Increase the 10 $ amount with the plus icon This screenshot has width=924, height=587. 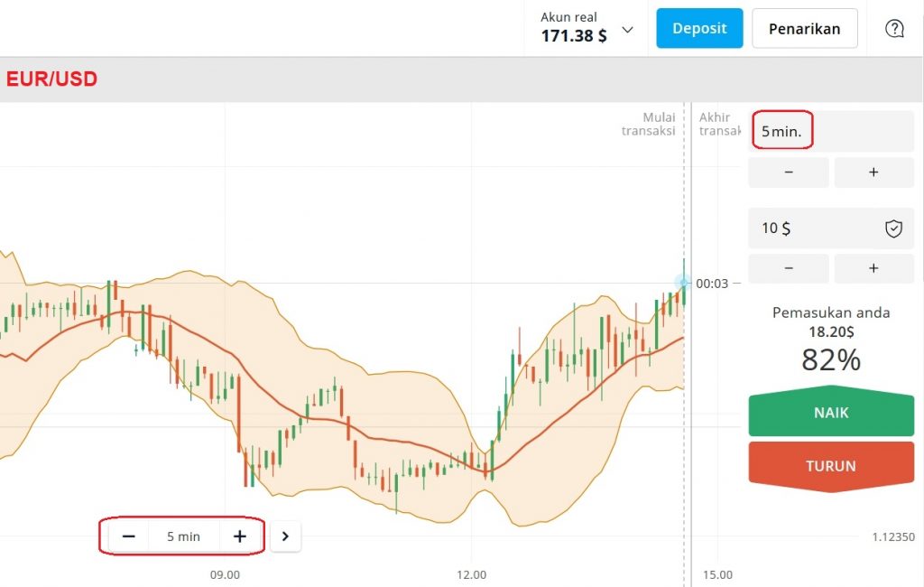point(873,268)
